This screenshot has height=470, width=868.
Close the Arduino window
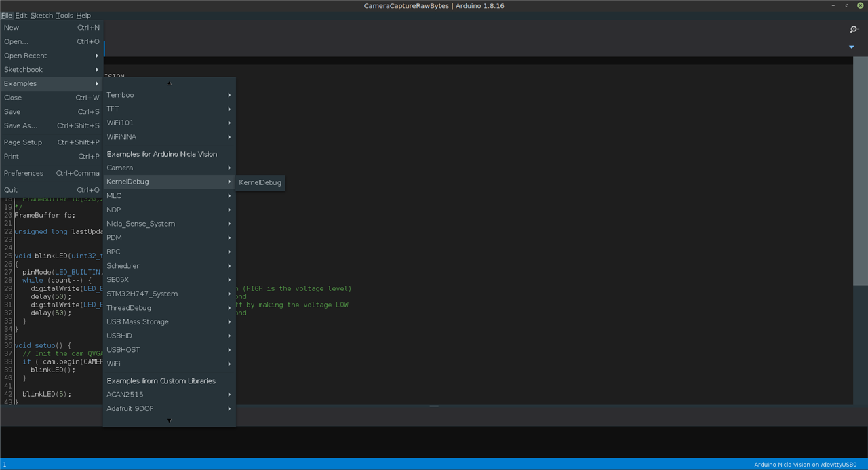pos(859,5)
